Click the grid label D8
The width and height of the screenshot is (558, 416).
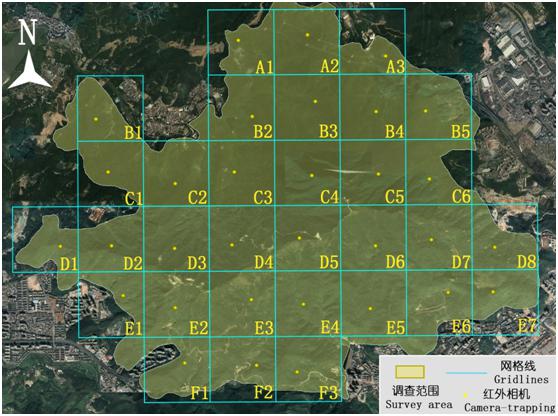point(527,262)
